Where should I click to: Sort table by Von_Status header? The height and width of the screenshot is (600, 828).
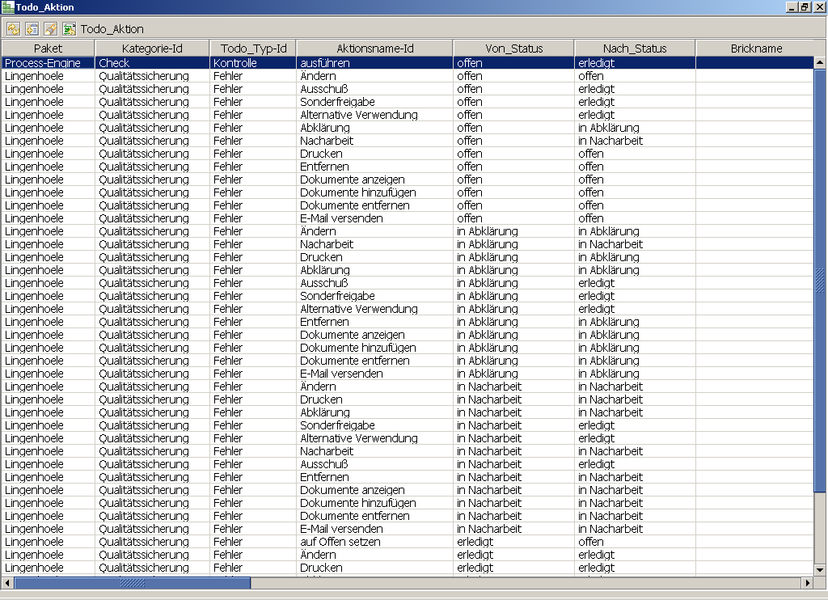[x=514, y=48]
